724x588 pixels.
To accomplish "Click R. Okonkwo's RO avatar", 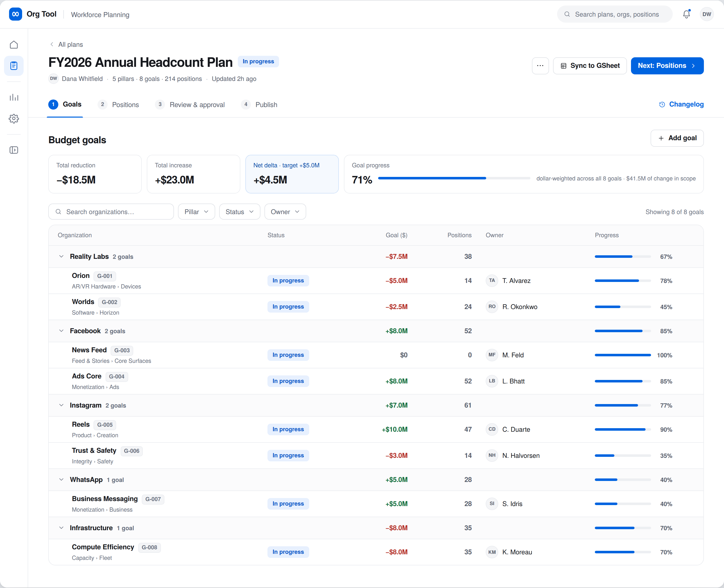I will tap(492, 307).
